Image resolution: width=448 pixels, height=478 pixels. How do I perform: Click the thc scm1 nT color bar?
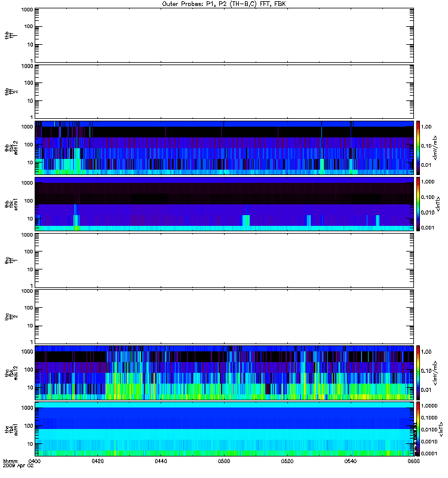click(418, 429)
